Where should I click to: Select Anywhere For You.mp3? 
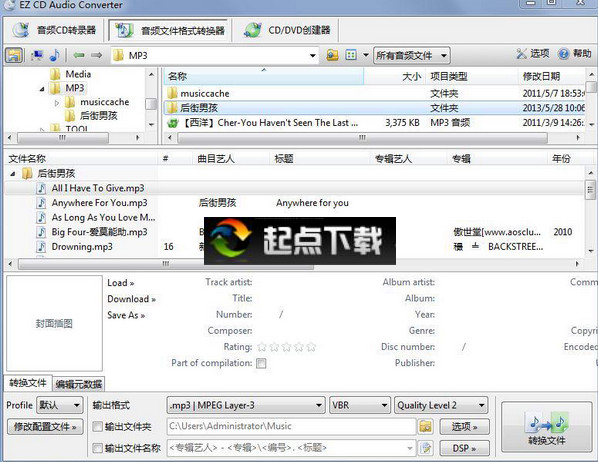[99, 203]
